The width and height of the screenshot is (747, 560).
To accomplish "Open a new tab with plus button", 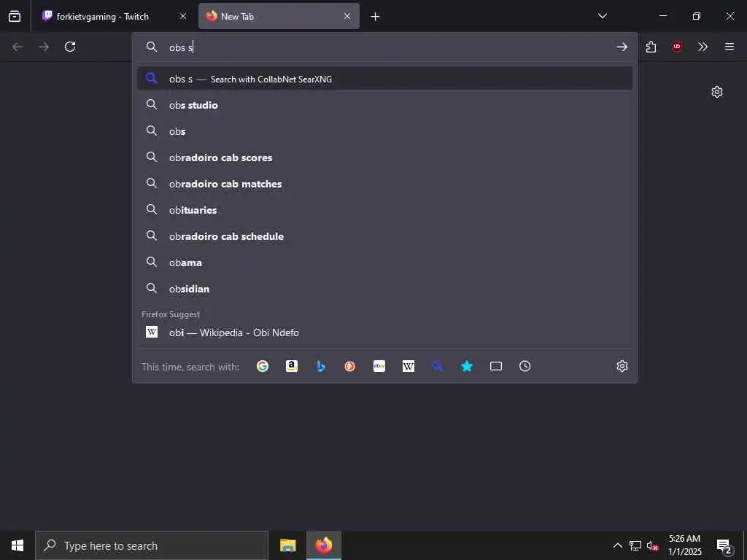I will pyautogui.click(x=376, y=17).
